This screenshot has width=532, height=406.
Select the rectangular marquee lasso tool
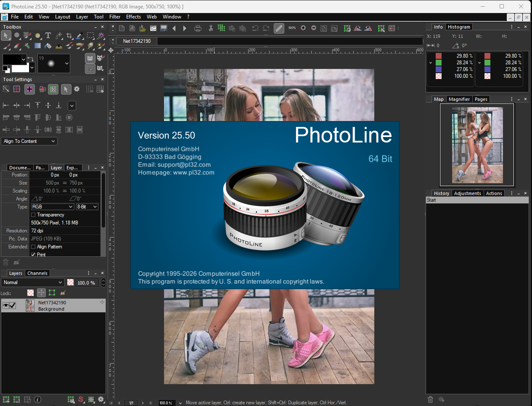(90, 35)
